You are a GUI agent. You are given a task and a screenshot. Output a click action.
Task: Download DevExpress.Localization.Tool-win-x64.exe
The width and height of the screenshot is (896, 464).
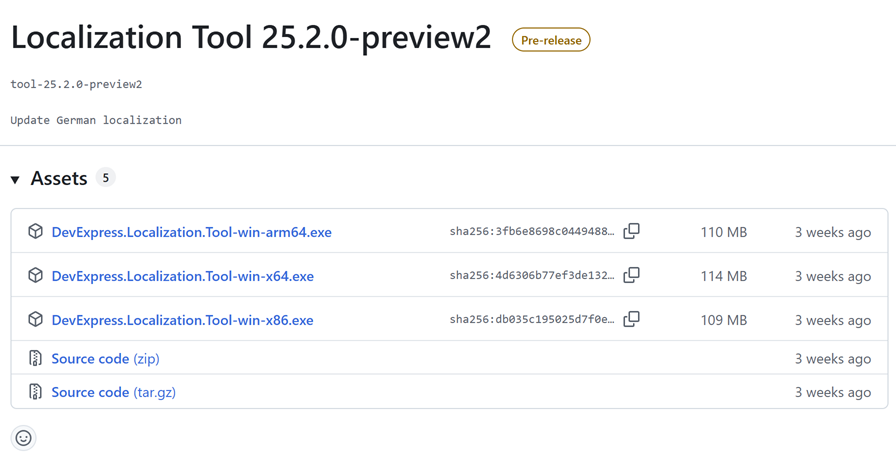(x=182, y=276)
